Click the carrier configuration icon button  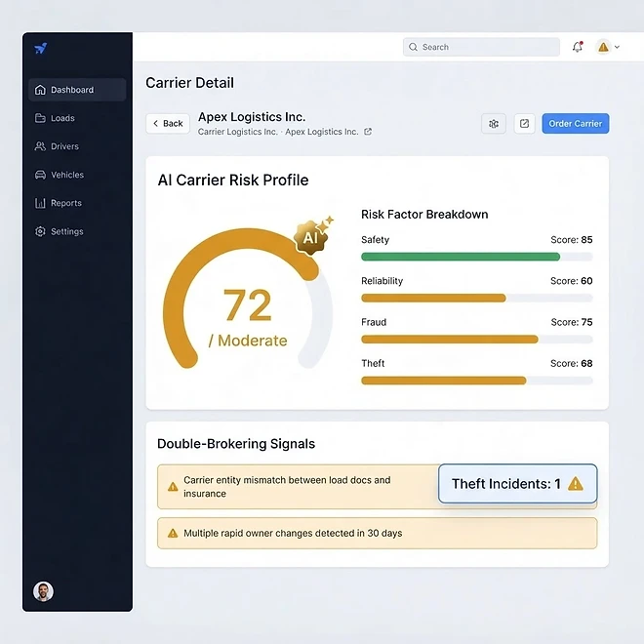pyautogui.click(x=494, y=123)
